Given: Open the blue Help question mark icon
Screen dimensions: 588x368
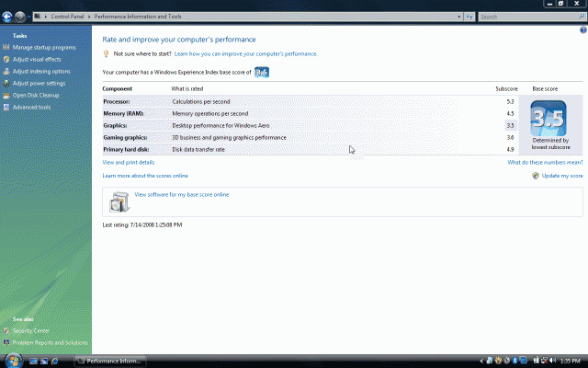Looking at the screenshot, I should [583, 30].
